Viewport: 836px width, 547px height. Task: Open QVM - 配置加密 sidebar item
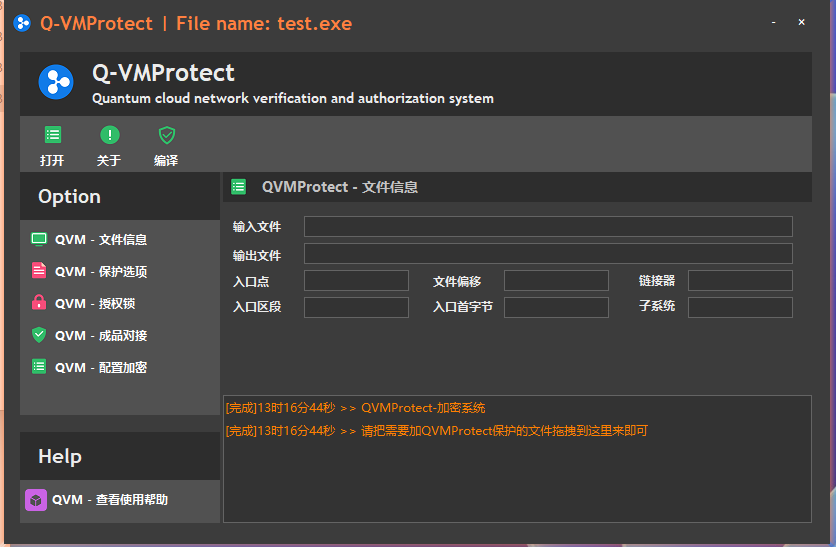(x=100, y=367)
